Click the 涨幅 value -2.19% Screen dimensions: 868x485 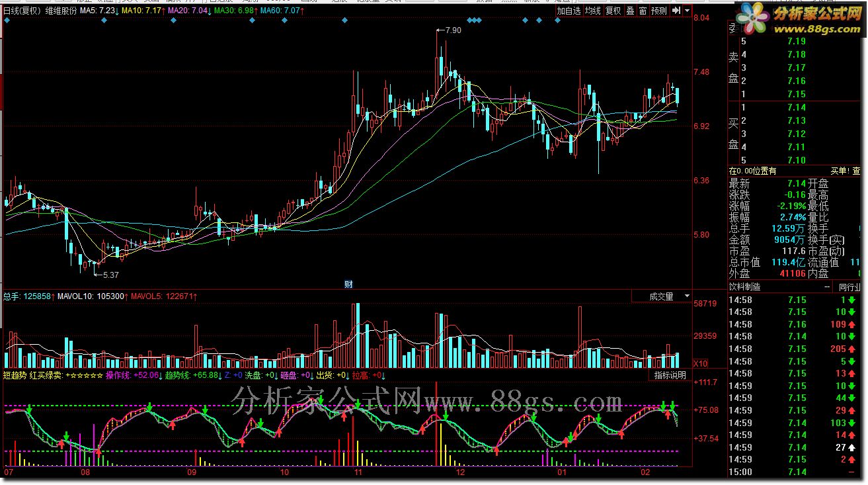point(791,206)
